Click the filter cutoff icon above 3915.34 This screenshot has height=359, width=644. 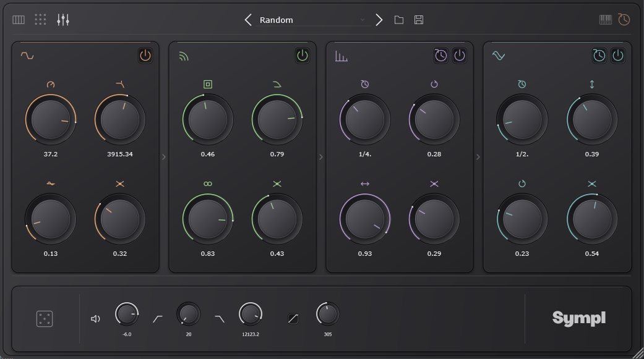[x=120, y=84]
